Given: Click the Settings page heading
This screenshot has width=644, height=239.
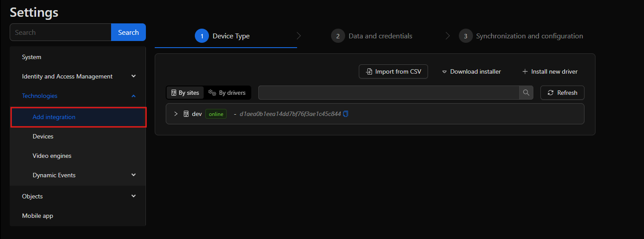Looking at the screenshot, I should [x=34, y=12].
